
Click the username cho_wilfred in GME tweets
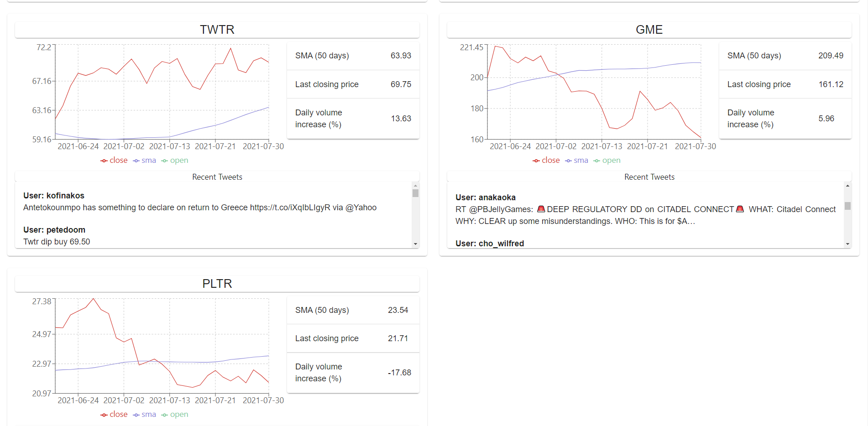(501, 243)
